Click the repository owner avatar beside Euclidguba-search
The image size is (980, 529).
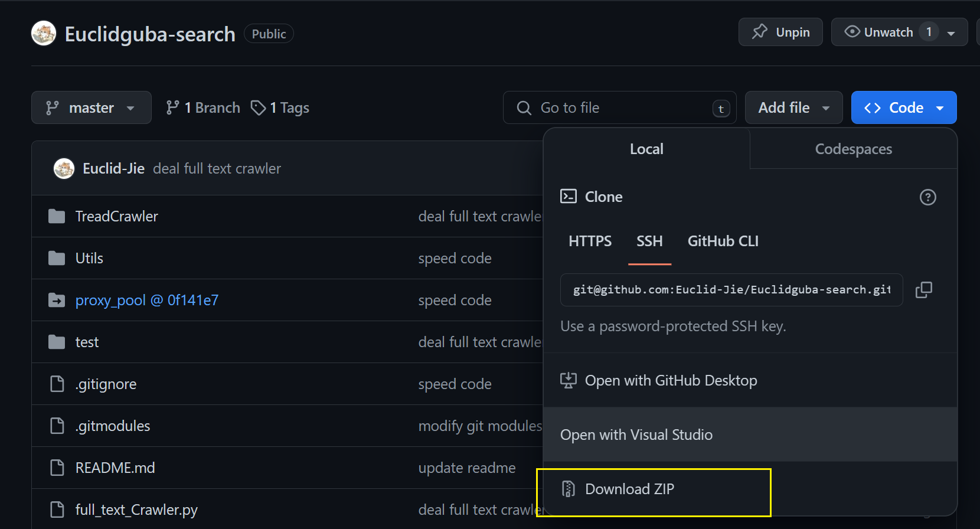[44, 34]
